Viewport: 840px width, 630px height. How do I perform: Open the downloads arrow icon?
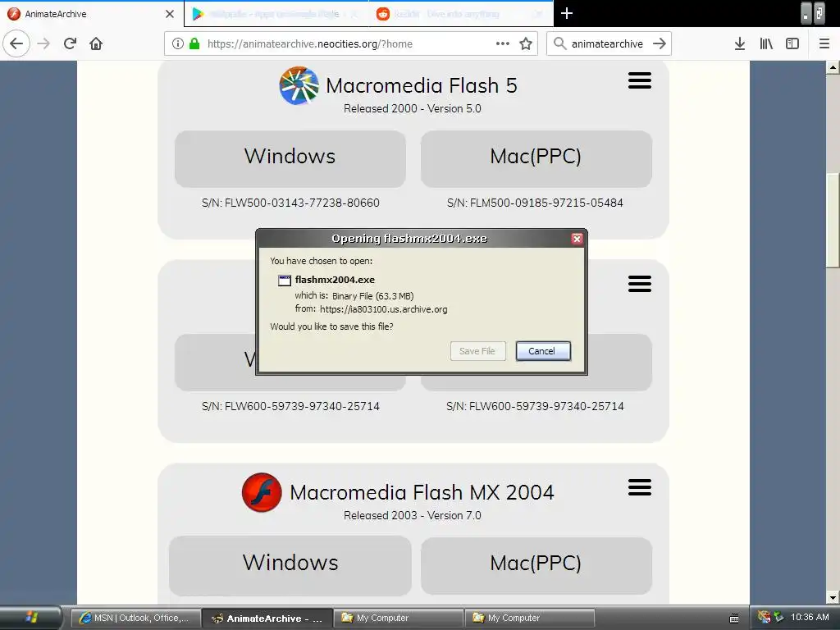739,43
